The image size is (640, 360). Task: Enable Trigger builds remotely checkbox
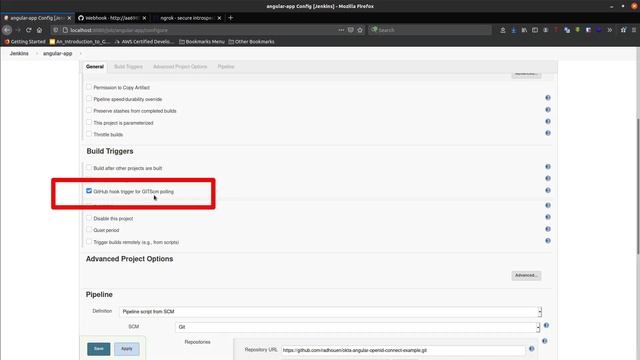pyautogui.click(x=89, y=242)
